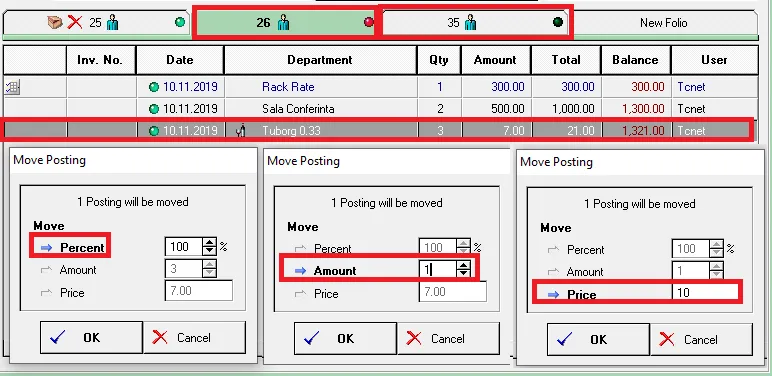Increase percent stepper in leftmost Move Posting dialog
Viewport: 772px width, 376px height.
pos(210,243)
